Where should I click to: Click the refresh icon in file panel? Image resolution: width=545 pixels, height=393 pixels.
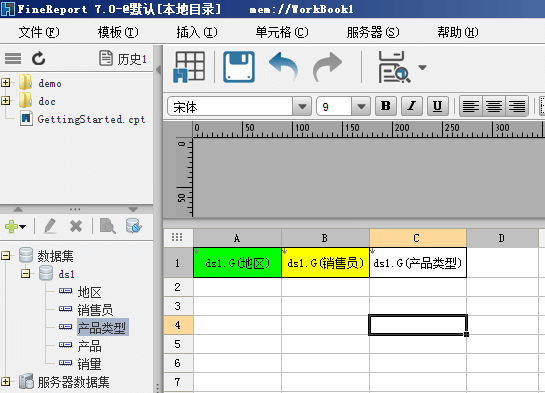[39, 58]
